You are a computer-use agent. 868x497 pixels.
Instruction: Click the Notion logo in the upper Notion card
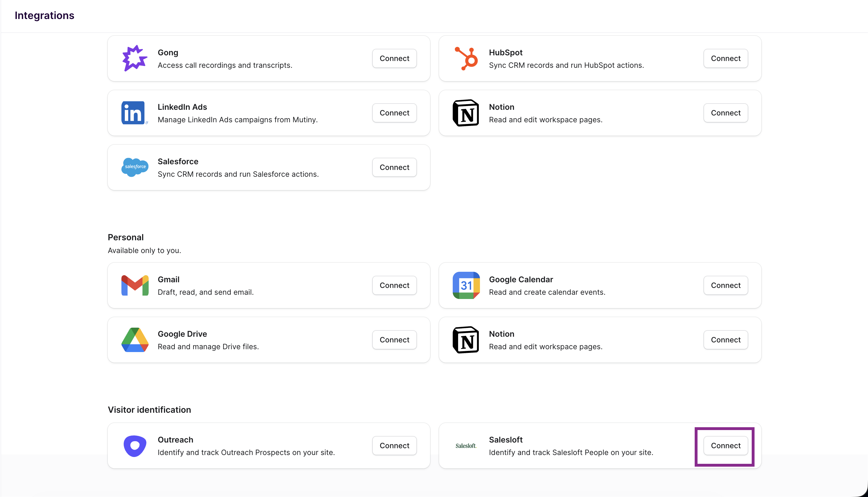466,113
